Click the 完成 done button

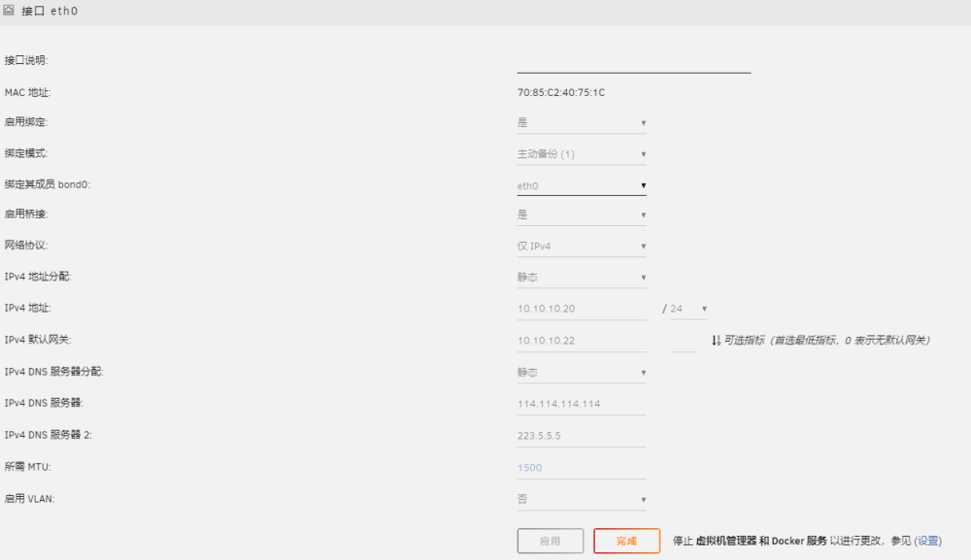tap(626, 541)
